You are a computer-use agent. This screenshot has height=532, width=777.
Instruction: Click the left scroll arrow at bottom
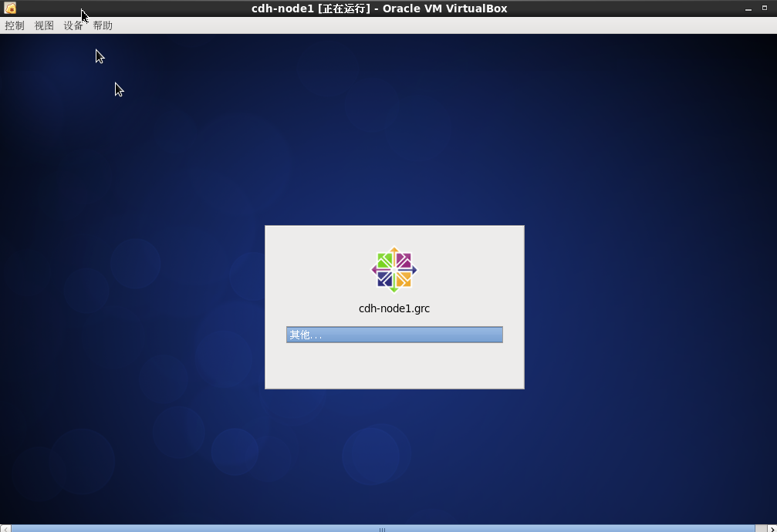(x=5, y=529)
